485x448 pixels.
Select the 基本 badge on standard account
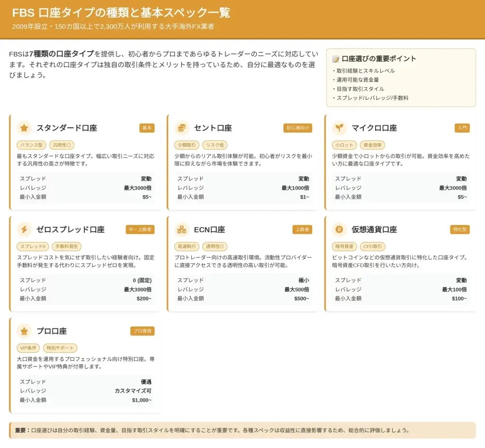coord(147,128)
